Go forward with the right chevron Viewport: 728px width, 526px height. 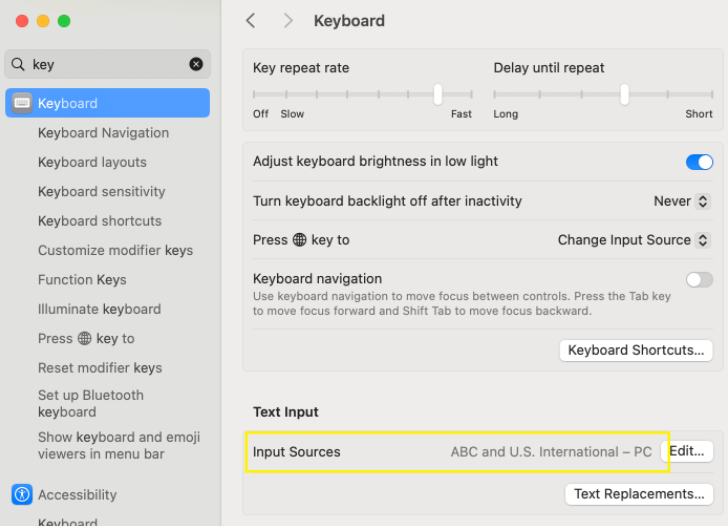click(x=288, y=20)
